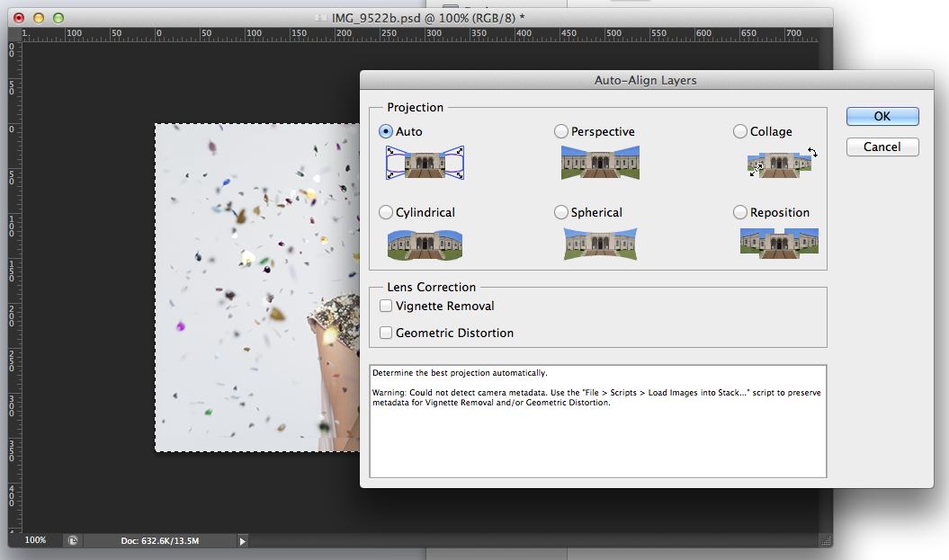
Task: Expand the Doc info arrow menu
Action: click(242, 541)
